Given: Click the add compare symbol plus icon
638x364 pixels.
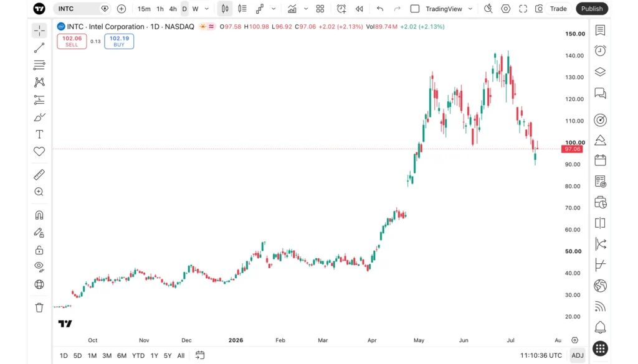Looking at the screenshot, I should pos(121,9).
